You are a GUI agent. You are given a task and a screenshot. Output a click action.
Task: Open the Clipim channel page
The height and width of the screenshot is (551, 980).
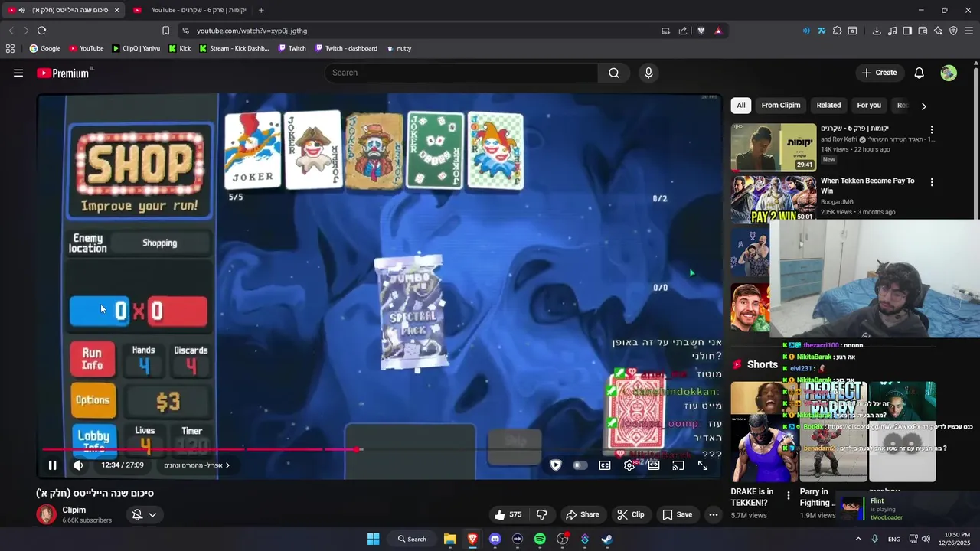point(74,510)
